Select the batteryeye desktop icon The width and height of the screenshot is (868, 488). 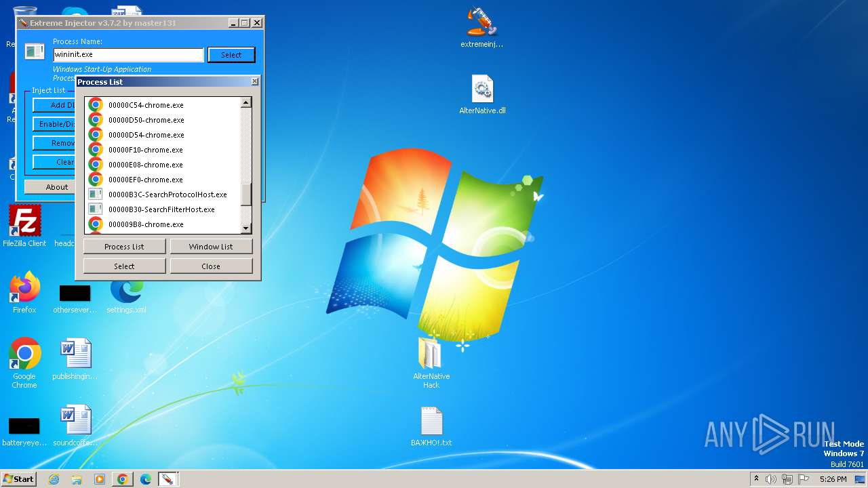point(24,431)
